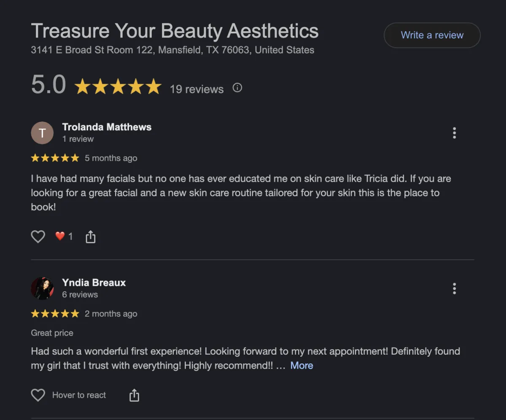Click the info icon beside 19 reviews
The height and width of the screenshot is (420, 506).
click(237, 88)
